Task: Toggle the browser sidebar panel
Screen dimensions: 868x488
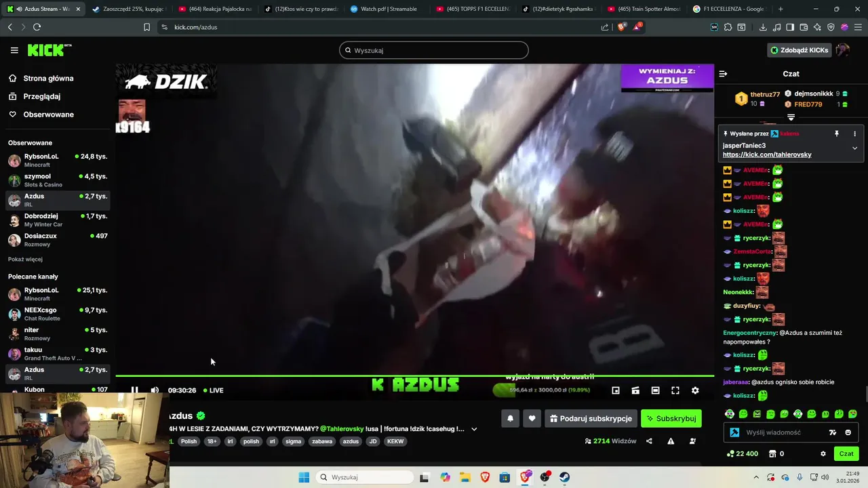Action: [790, 27]
